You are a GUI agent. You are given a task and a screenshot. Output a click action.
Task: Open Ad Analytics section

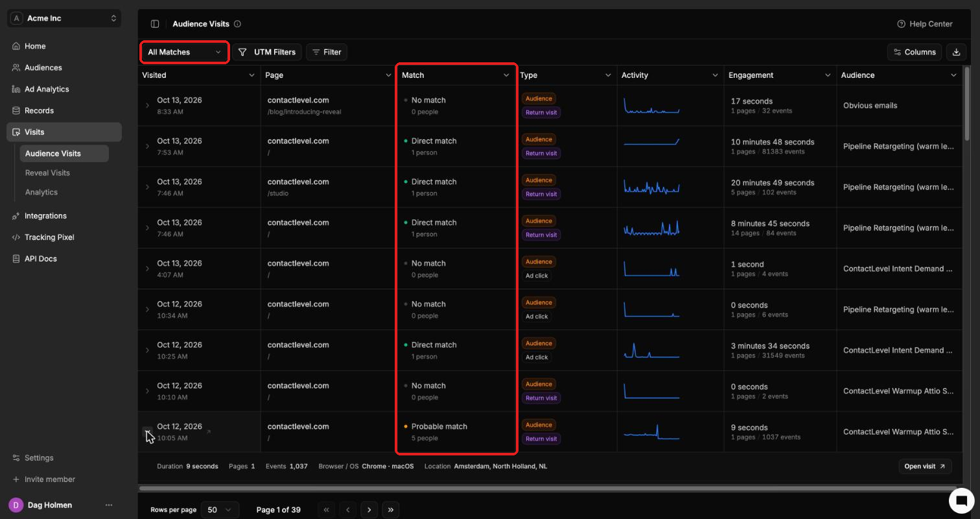pyautogui.click(x=65, y=89)
